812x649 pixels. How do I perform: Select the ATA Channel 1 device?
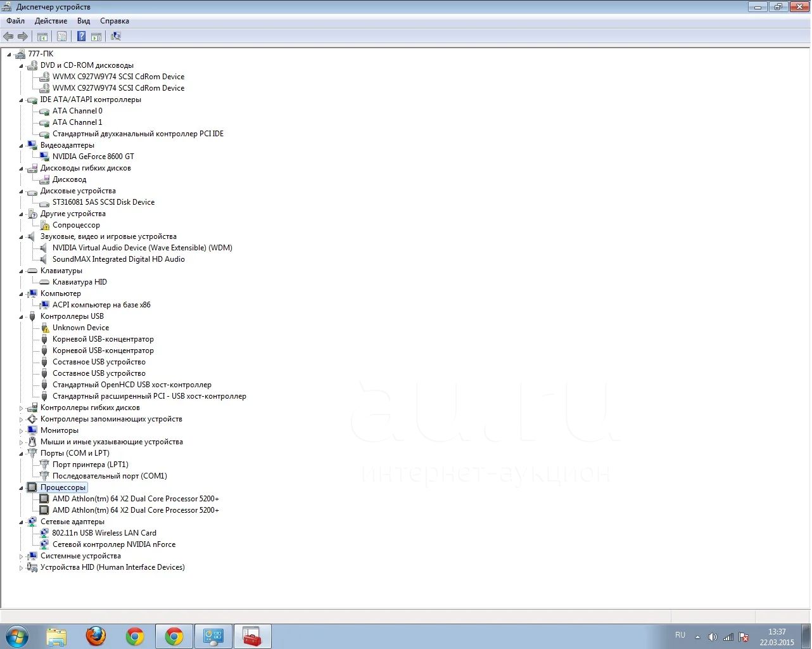(77, 122)
